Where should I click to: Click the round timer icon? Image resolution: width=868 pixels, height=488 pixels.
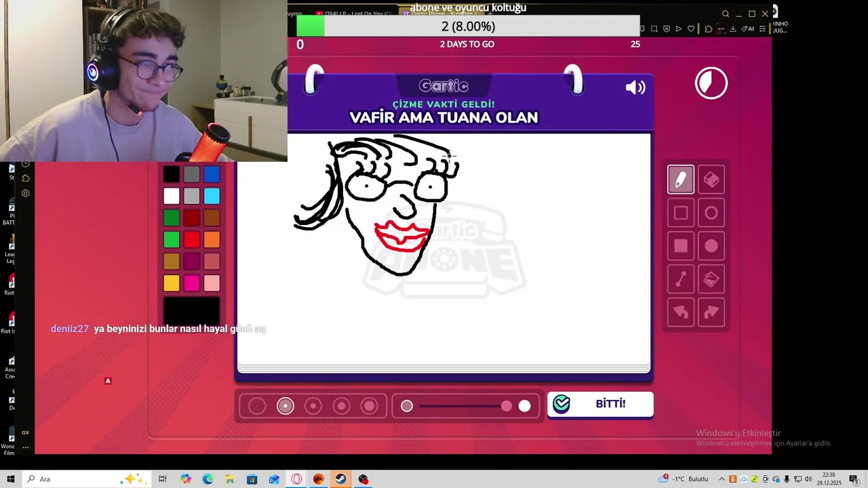711,83
